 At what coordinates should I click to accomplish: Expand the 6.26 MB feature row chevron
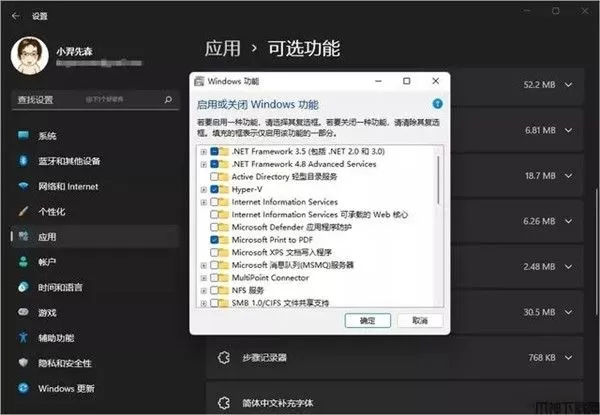coord(569,221)
